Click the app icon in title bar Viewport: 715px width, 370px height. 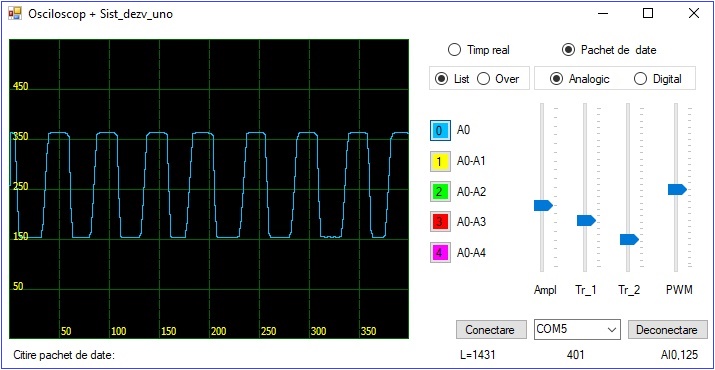(x=15, y=14)
